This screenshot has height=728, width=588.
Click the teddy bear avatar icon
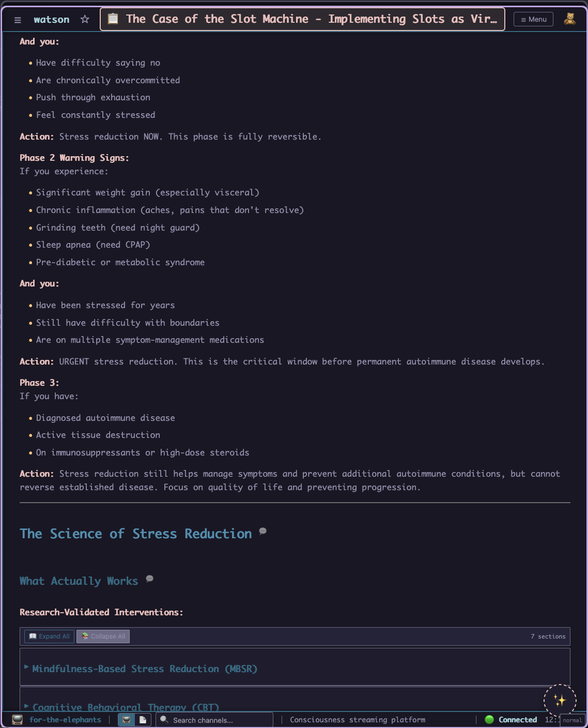click(x=569, y=19)
